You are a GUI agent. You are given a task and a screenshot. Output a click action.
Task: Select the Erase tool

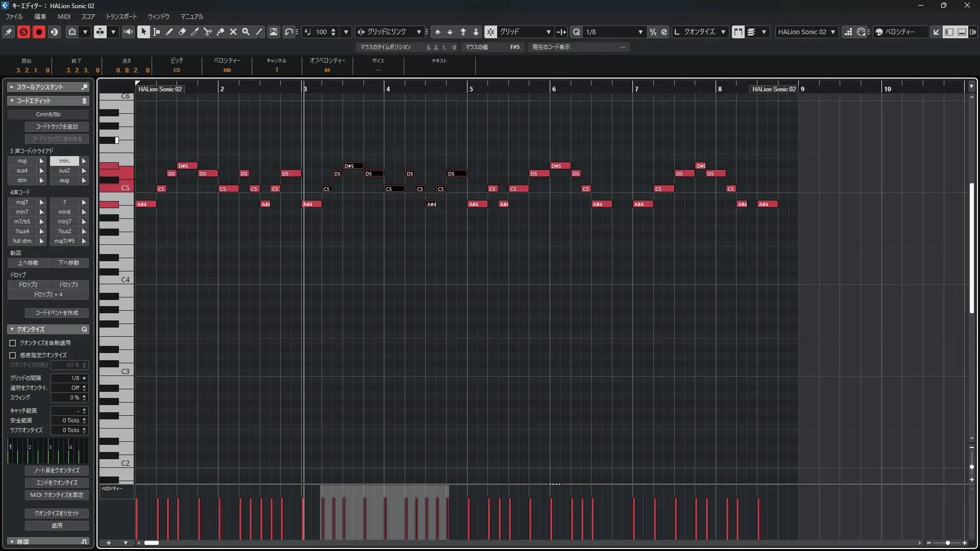click(182, 32)
